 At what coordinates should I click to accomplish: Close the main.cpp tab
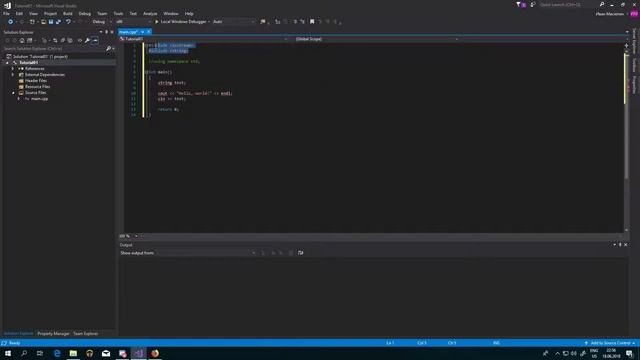(x=149, y=32)
